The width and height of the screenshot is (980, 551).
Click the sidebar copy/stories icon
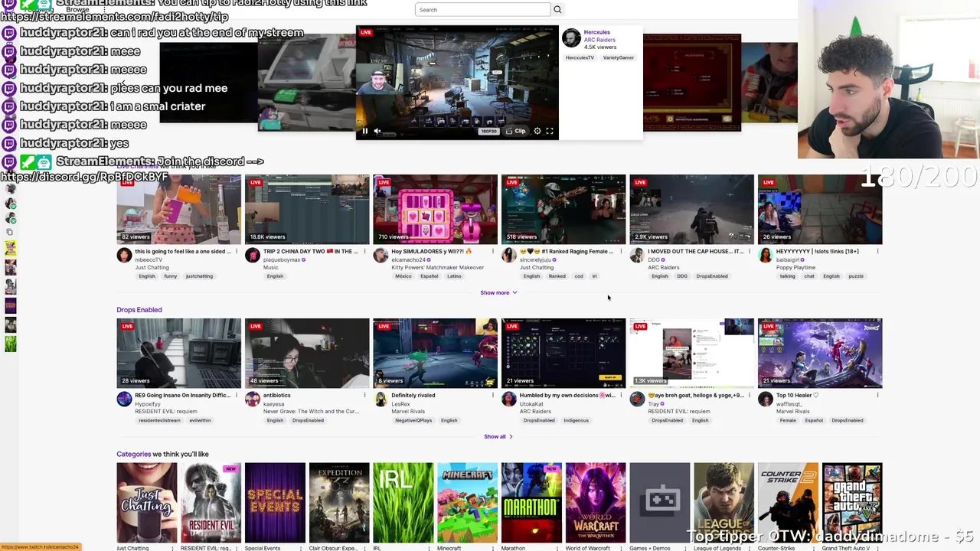[x=10, y=232]
